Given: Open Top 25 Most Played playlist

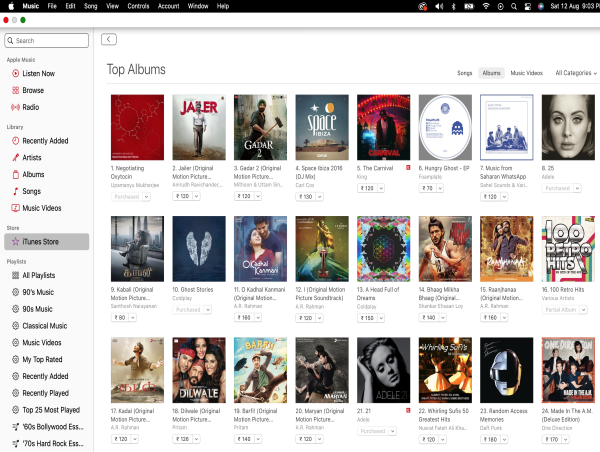Looking at the screenshot, I should click(47, 410).
